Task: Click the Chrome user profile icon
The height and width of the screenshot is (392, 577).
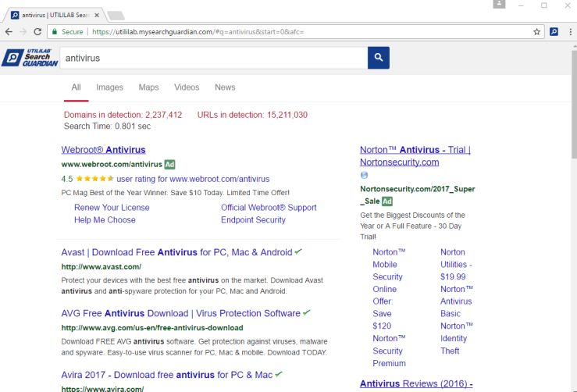Action: pos(499,4)
